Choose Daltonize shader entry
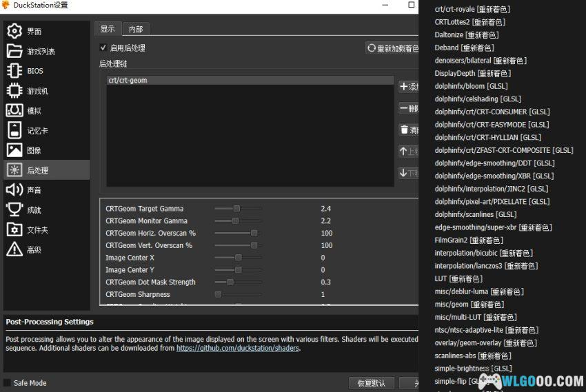The width and height of the screenshot is (586, 392). click(467, 34)
